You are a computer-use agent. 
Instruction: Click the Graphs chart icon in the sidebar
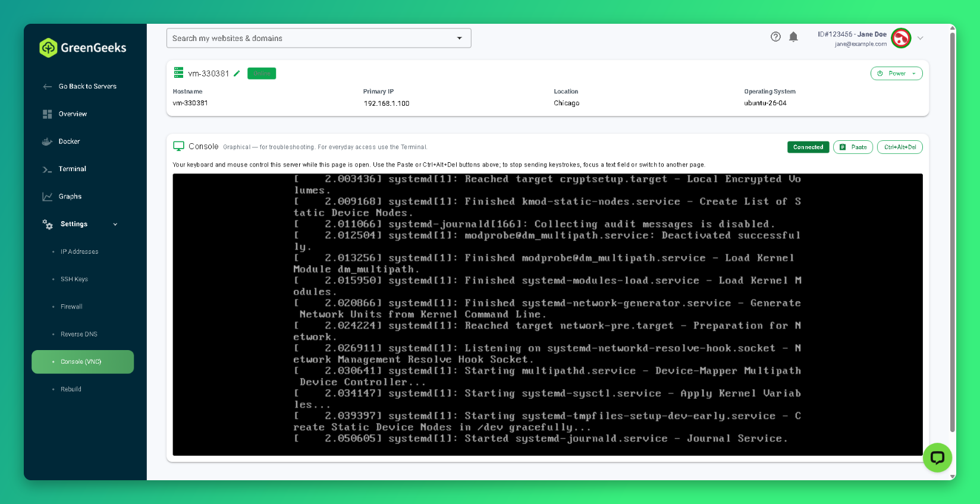pos(48,197)
